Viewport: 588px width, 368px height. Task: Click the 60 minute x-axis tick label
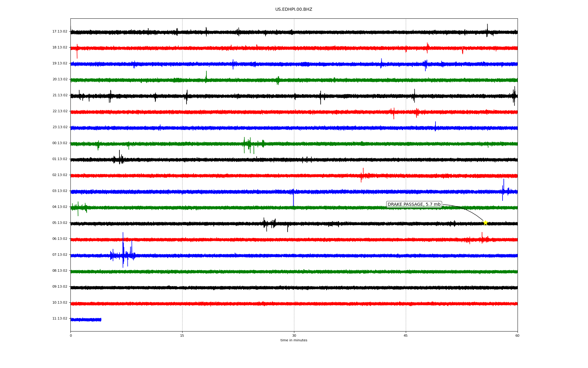(x=517, y=335)
